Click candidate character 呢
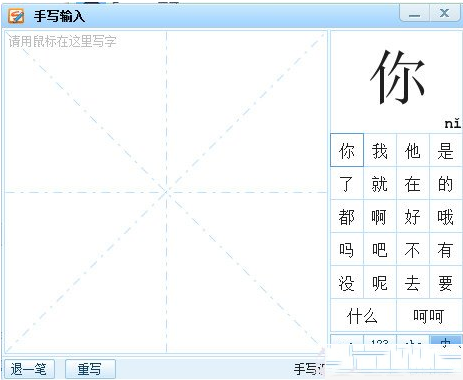This screenshot has height=380, width=463. pyautogui.click(x=380, y=283)
